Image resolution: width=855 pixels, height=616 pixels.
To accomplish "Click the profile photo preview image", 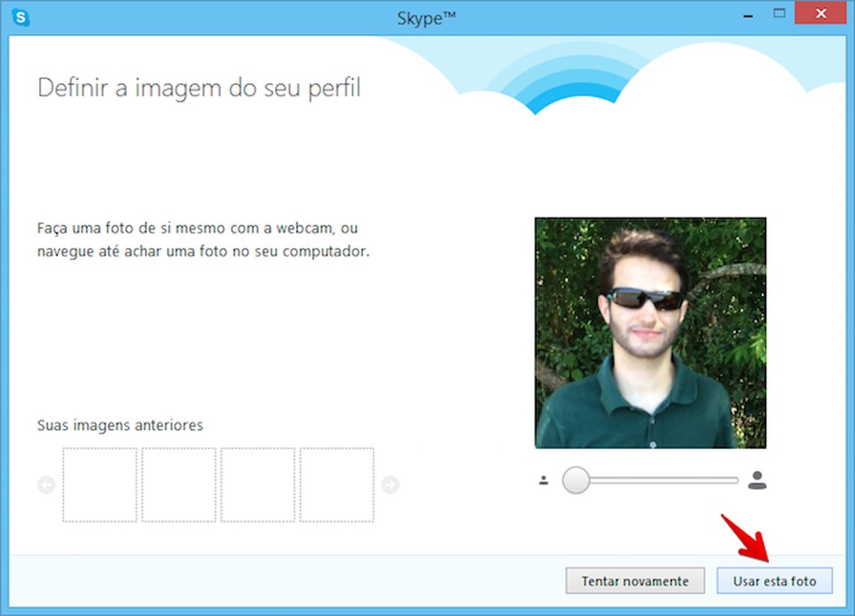I will [x=652, y=333].
